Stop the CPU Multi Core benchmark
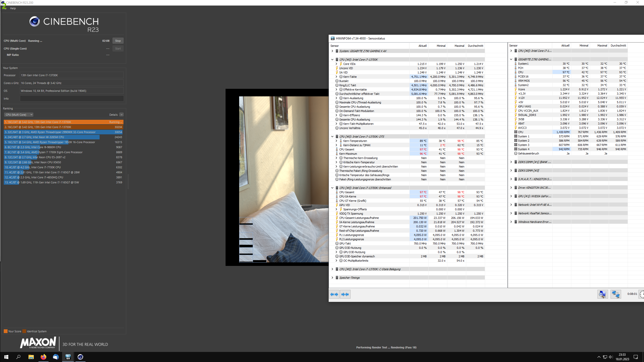 coord(118,41)
